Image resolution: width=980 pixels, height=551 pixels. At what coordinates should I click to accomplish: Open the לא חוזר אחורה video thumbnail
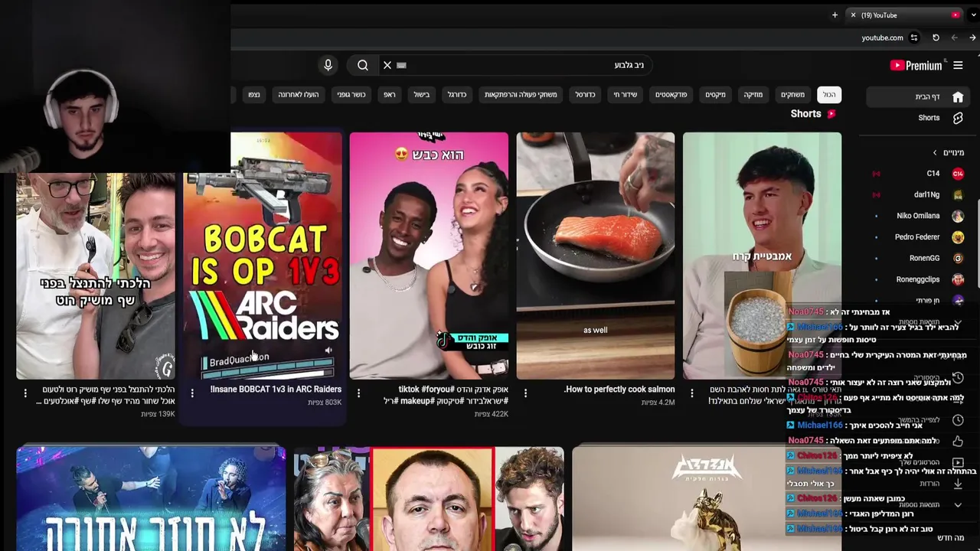pyautogui.click(x=151, y=499)
